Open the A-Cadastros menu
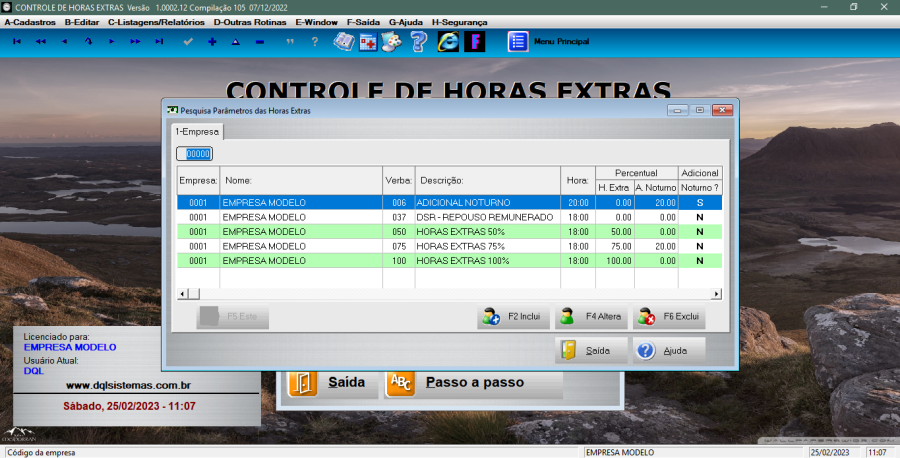This screenshot has width=900, height=458. tap(30, 21)
